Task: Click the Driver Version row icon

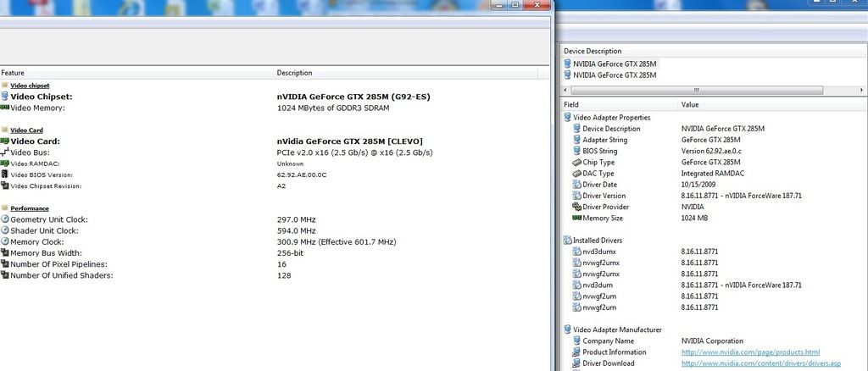Action: coord(576,196)
